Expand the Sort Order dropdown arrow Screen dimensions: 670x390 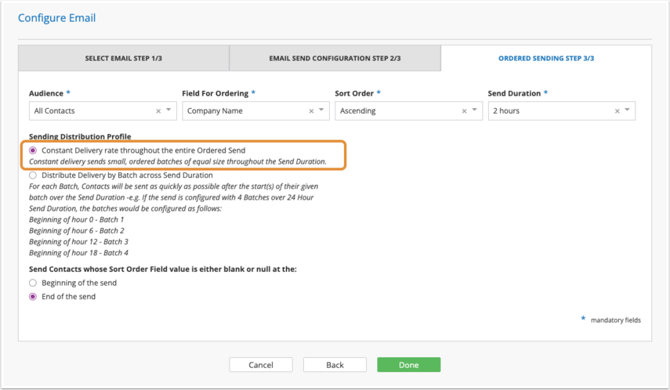click(x=474, y=110)
